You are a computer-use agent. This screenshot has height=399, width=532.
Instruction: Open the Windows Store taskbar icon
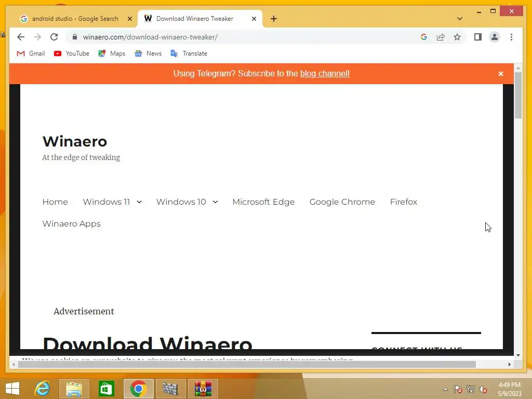(x=106, y=389)
